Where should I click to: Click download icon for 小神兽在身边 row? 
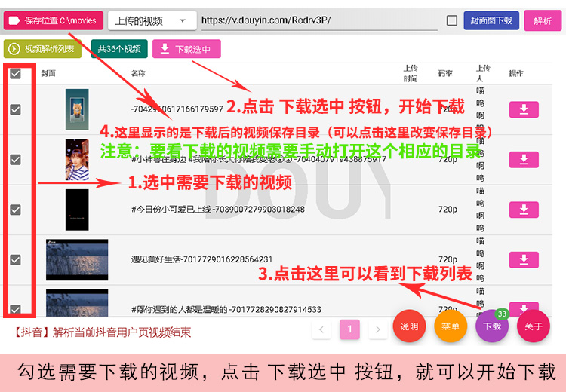(x=524, y=159)
